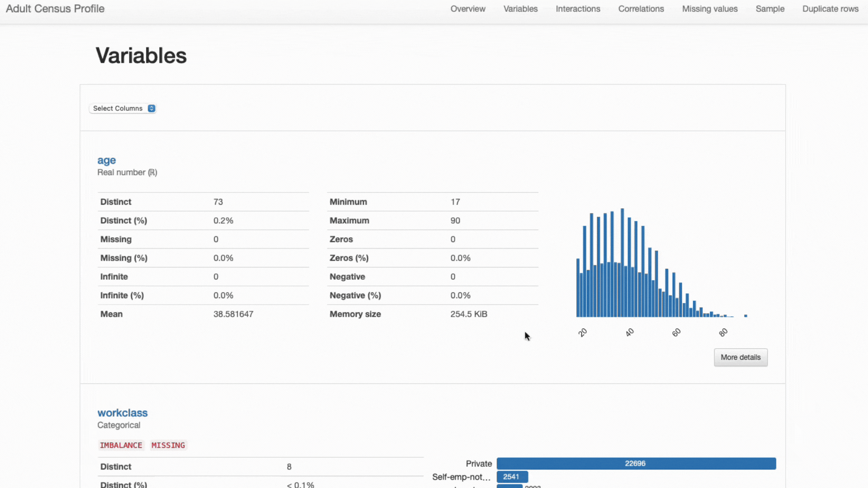This screenshot has width=868, height=488.
Task: Click the age variable link
Action: [106, 160]
